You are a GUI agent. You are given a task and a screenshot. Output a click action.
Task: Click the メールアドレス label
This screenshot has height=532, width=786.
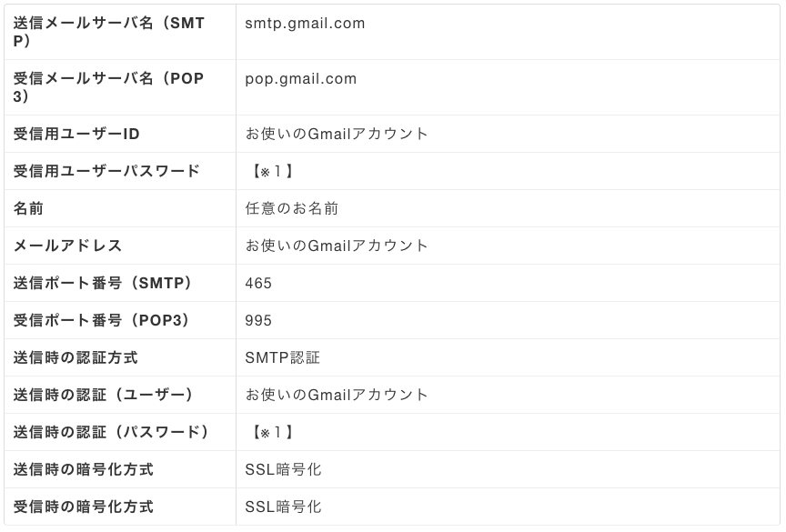67,246
